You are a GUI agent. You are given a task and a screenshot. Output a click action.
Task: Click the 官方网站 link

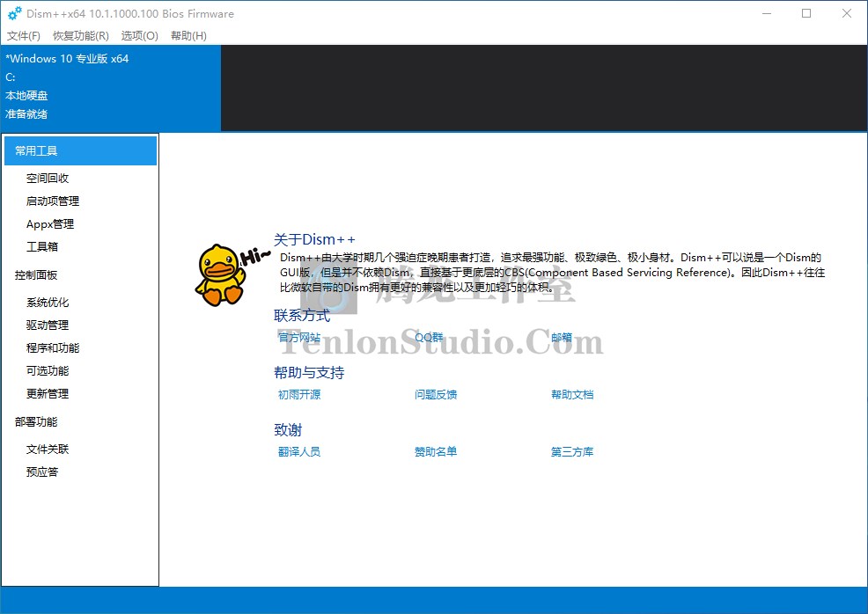(299, 338)
